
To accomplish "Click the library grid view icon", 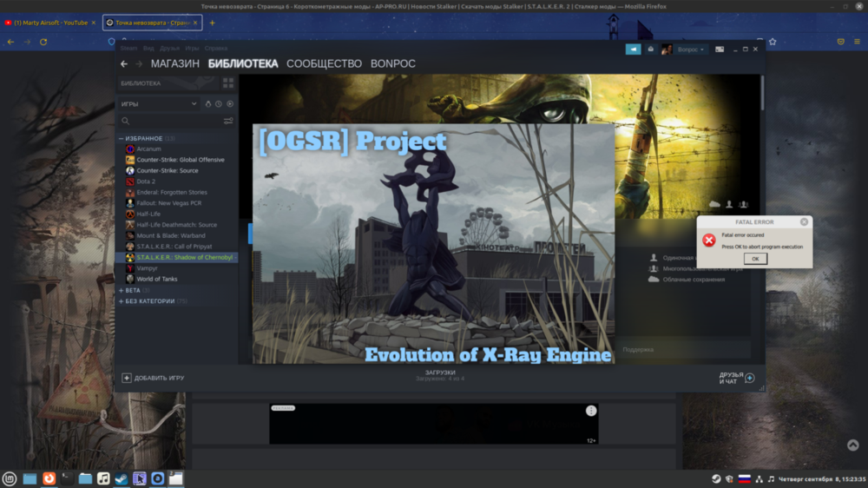I will point(228,83).
